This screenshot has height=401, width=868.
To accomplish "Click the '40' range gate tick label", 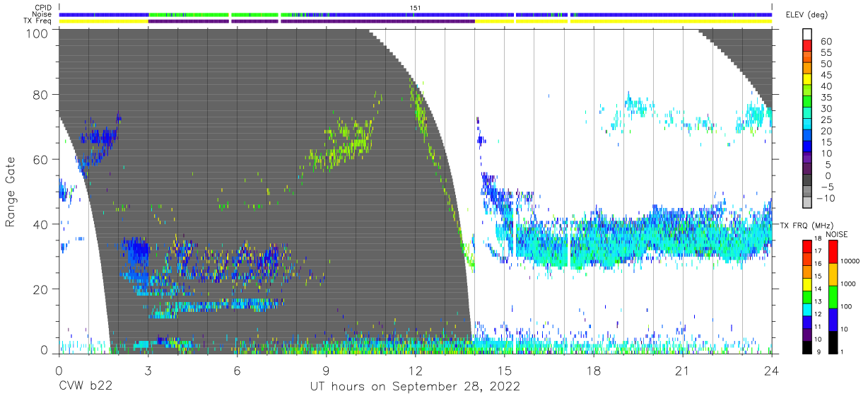I will click(x=40, y=224).
